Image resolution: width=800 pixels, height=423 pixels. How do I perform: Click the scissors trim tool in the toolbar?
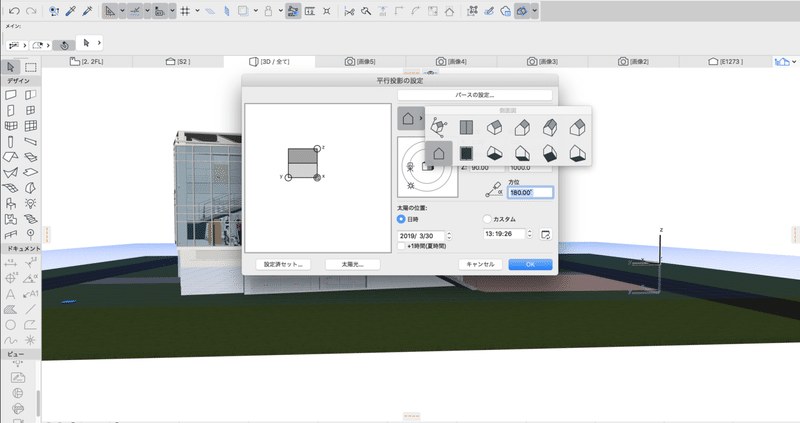pos(349,11)
